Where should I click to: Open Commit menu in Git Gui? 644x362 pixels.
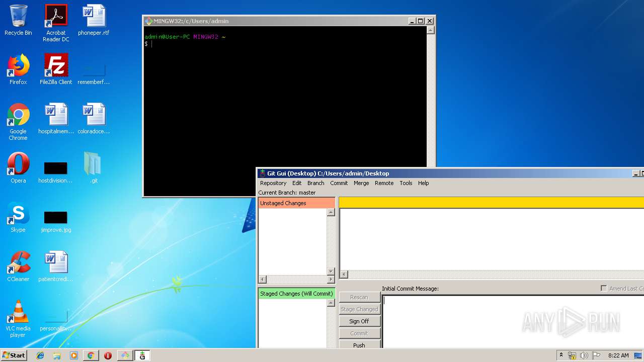339,183
